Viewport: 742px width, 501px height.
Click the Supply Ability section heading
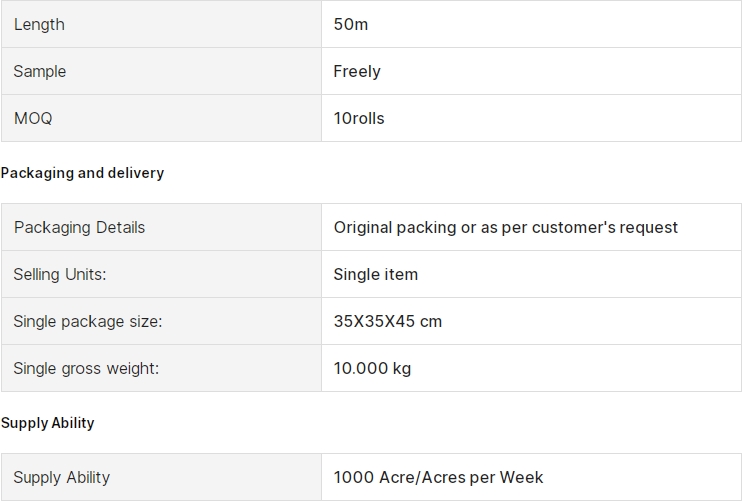click(48, 423)
